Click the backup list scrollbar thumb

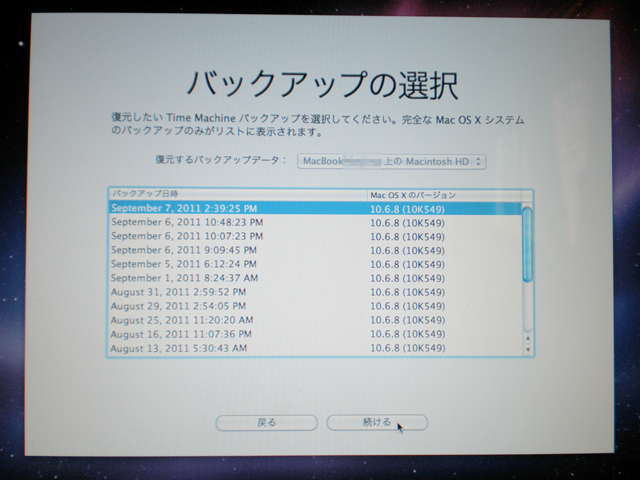(527, 244)
